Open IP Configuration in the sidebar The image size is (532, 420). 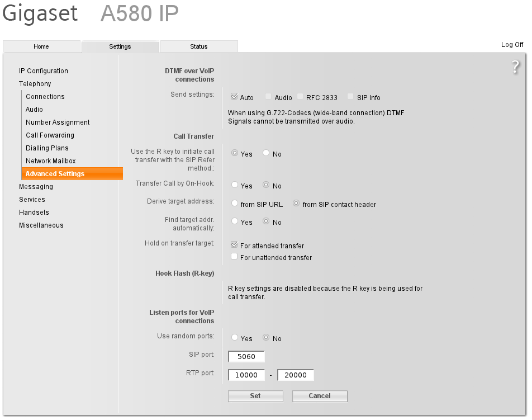click(44, 70)
